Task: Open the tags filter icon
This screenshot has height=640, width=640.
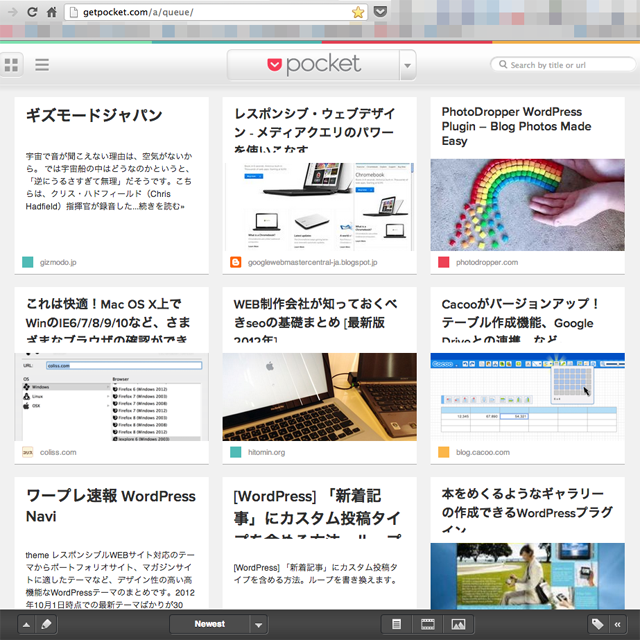Action: click(598, 624)
